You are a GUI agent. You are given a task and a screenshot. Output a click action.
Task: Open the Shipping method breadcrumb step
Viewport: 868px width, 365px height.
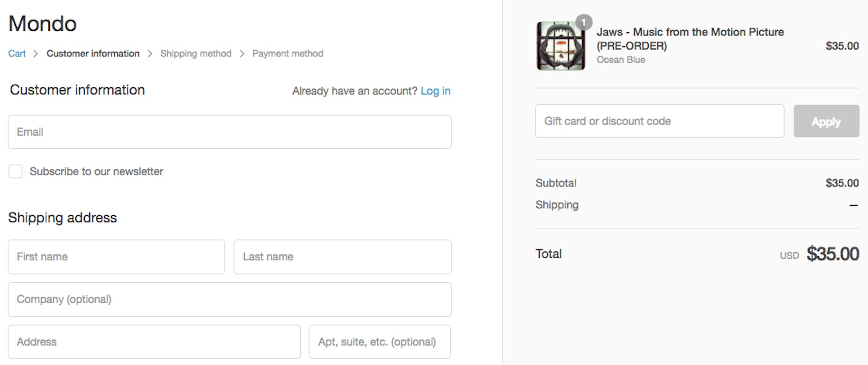[196, 54]
